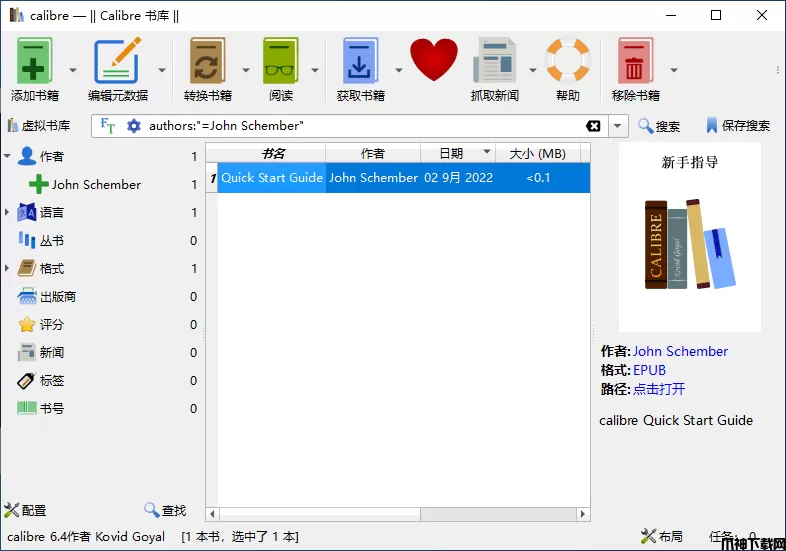Click the 语言 (Languages) category icon
786x551 pixels.
(x=27, y=213)
